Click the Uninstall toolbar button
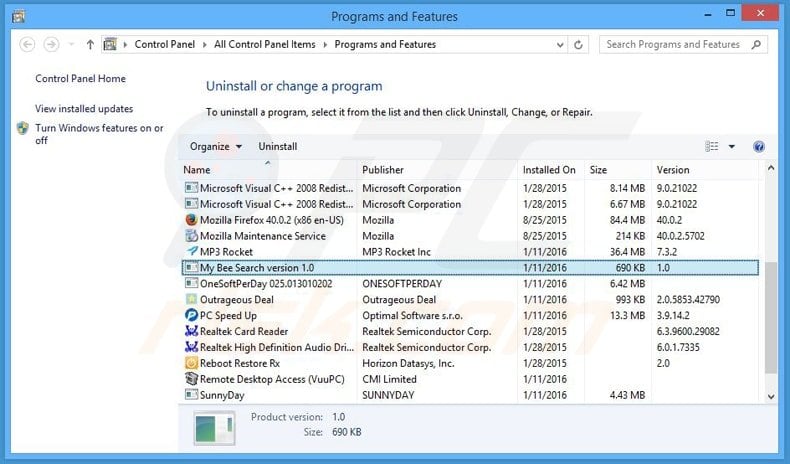Image resolution: width=790 pixels, height=464 pixels. [x=278, y=147]
